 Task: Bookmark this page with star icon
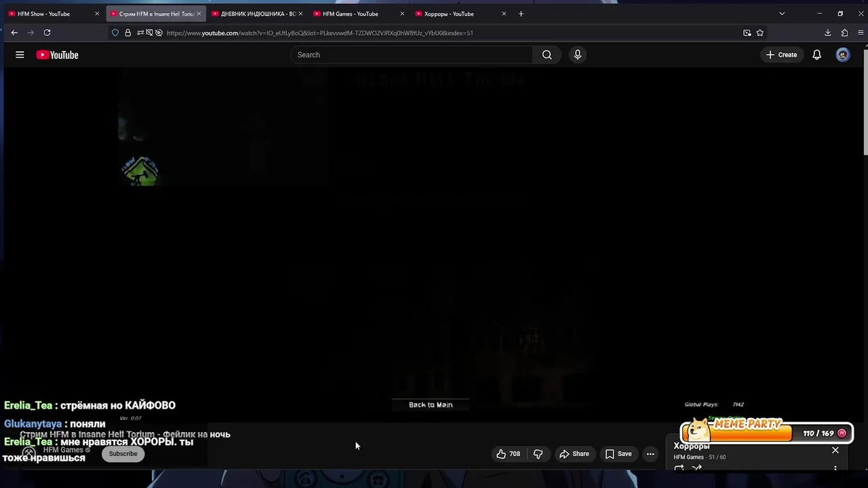pyautogui.click(x=759, y=33)
